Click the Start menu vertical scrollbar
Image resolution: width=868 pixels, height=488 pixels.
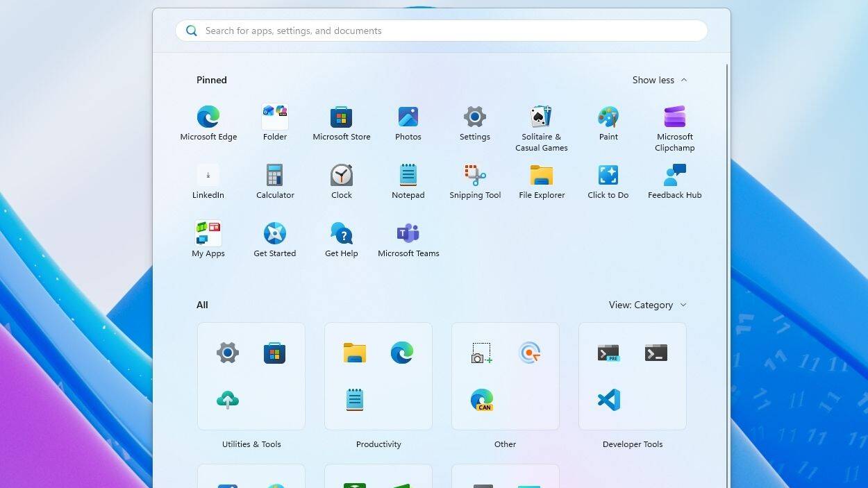(x=727, y=276)
